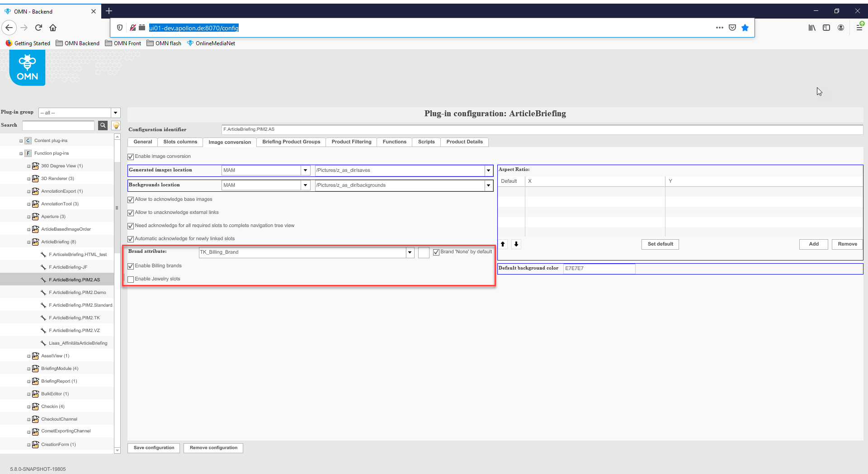
Task: Click the search magnifier icon above the plug-in tree
Action: (103, 125)
